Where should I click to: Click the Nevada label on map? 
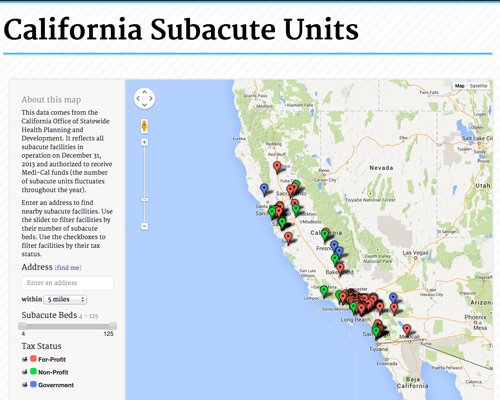pyautogui.click(x=381, y=168)
